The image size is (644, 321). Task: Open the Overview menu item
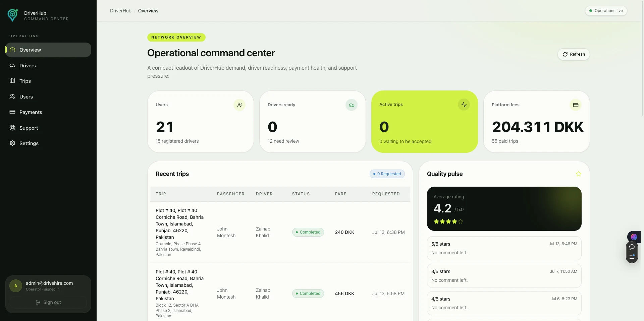pyautogui.click(x=48, y=50)
